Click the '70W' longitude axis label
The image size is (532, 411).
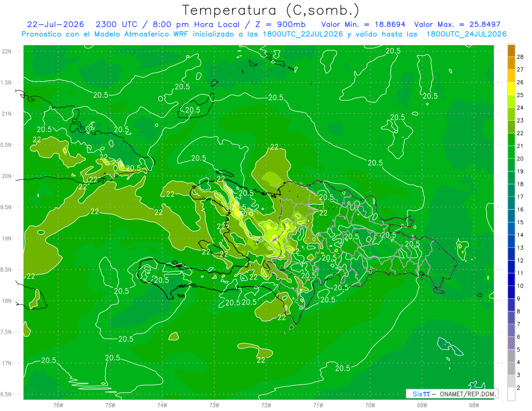[x=370, y=405]
